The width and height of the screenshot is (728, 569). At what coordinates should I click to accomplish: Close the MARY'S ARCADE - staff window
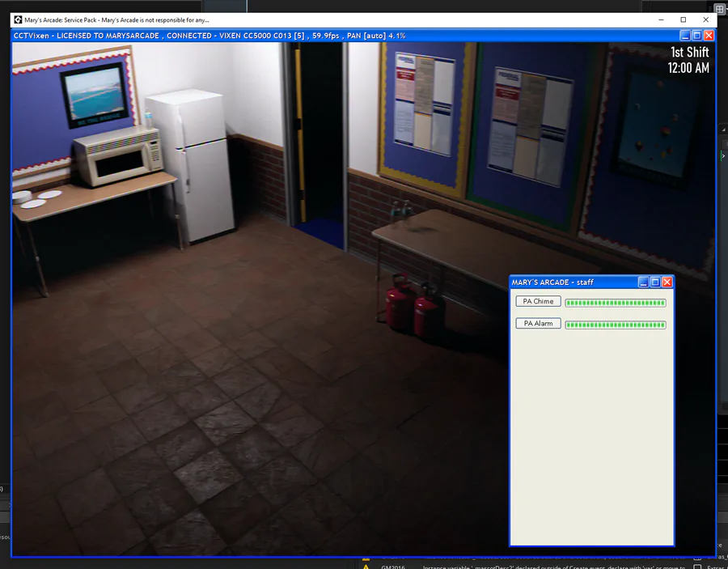pos(667,282)
